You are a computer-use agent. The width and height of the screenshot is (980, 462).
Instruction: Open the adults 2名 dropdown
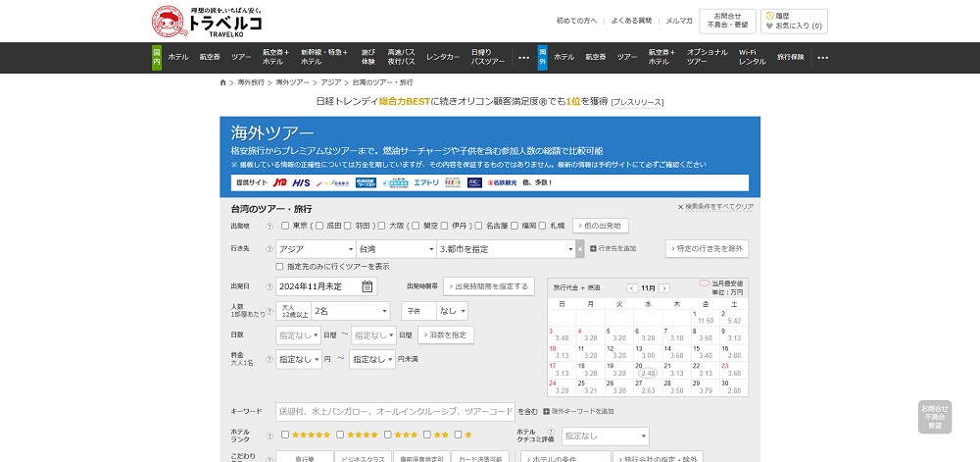click(352, 310)
